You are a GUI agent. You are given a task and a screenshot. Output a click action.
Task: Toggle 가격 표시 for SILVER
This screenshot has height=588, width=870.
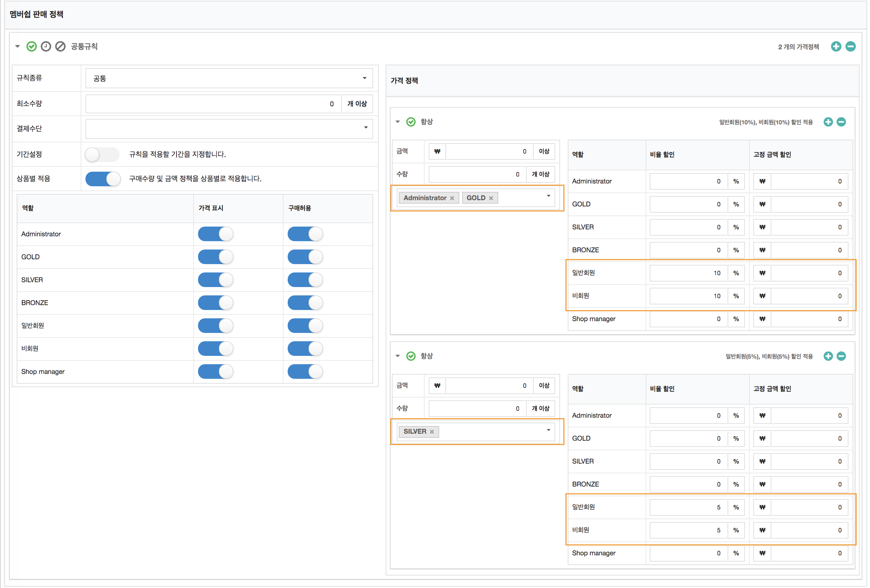coord(216,280)
